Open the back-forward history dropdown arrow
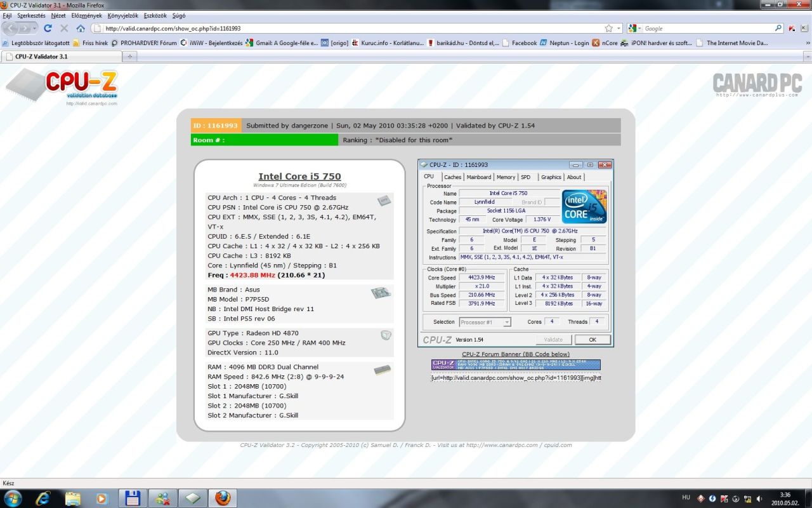This screenshot has width=812, height=508. click(34, 29)
